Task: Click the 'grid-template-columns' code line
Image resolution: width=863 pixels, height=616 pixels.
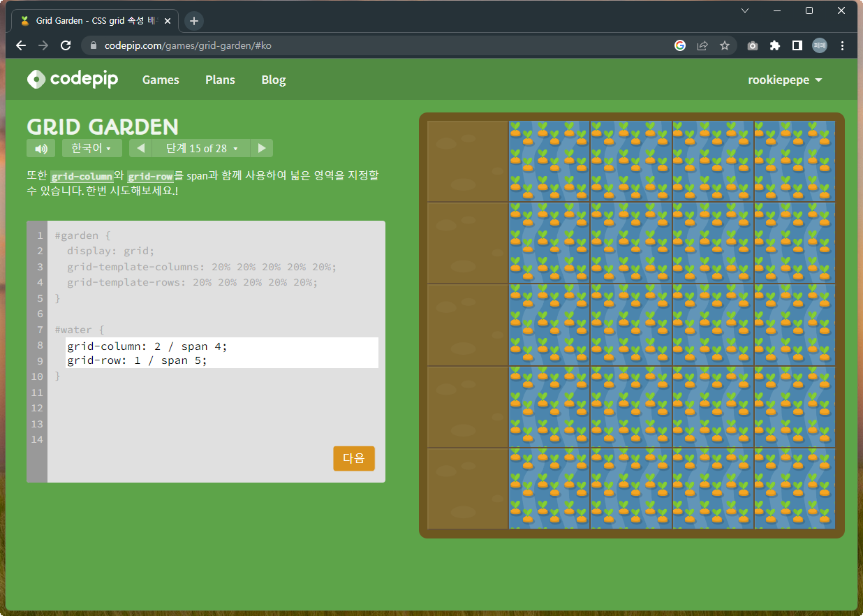Action: (202, 267)
